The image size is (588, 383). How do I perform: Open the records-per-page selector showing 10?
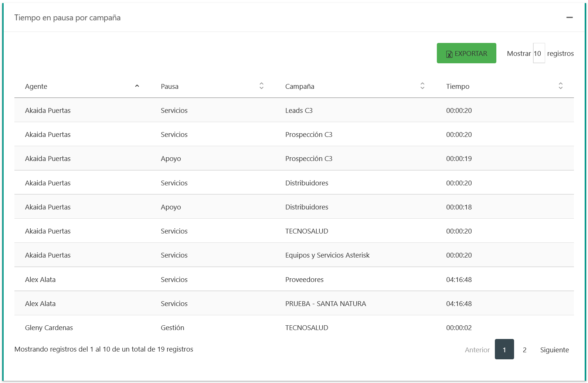[538, 53]
